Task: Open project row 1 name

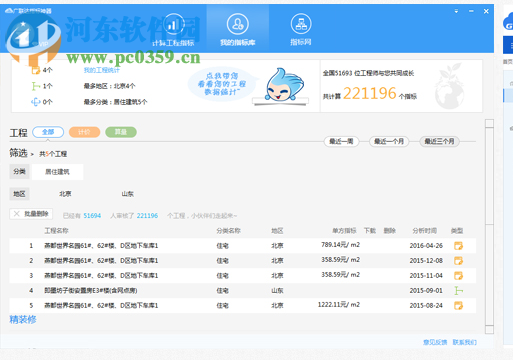Action: (101, 246)
